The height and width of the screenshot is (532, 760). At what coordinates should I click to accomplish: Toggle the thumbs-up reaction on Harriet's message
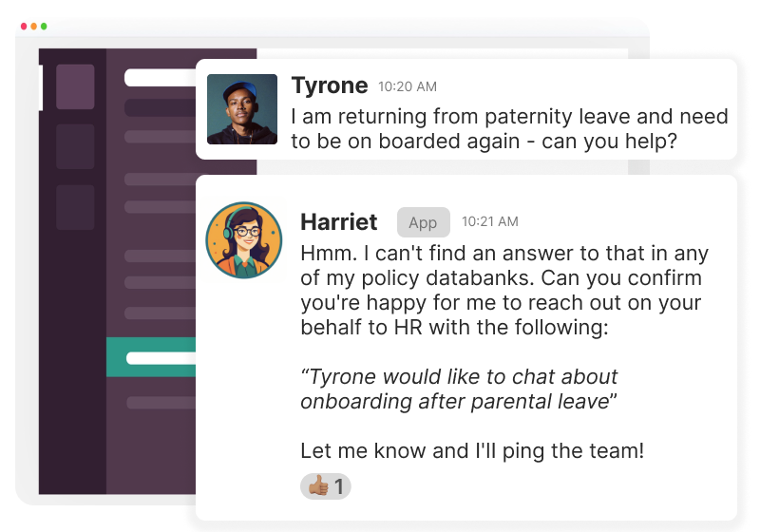(327, 487)
